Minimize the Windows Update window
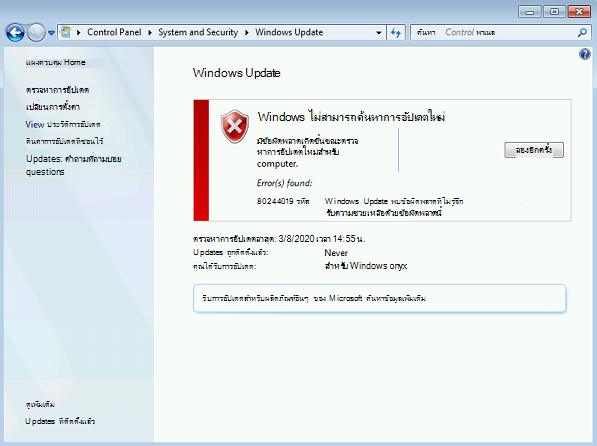597x446 pixels. (x=530, y=12)
